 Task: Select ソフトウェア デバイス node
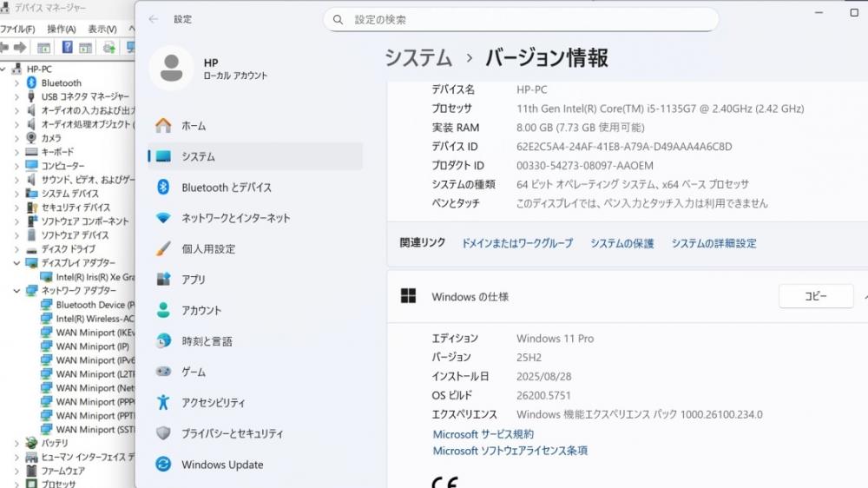75,234
